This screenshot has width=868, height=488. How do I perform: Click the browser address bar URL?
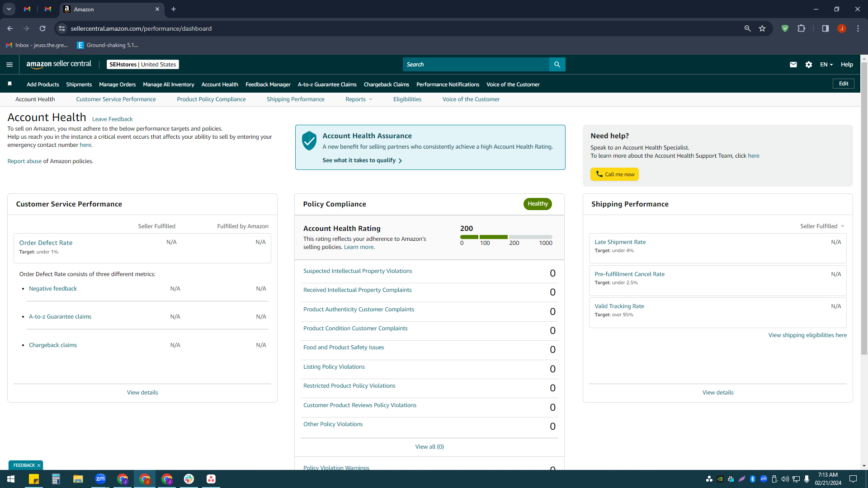[x=141, y=28]
